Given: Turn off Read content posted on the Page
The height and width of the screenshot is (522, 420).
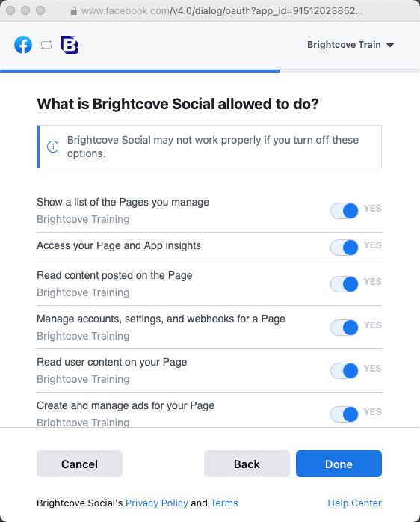Looking at the screenshot, I should coord(344,284).
